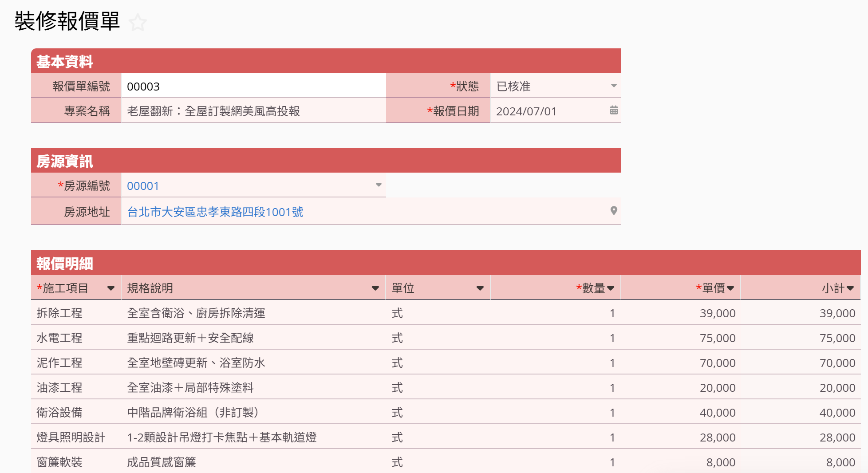The height and width of the screenshot is (473, 868).
Task: Click the 單價 cell 75,000 for 水電工程
Action: click(x=681, y=338)
